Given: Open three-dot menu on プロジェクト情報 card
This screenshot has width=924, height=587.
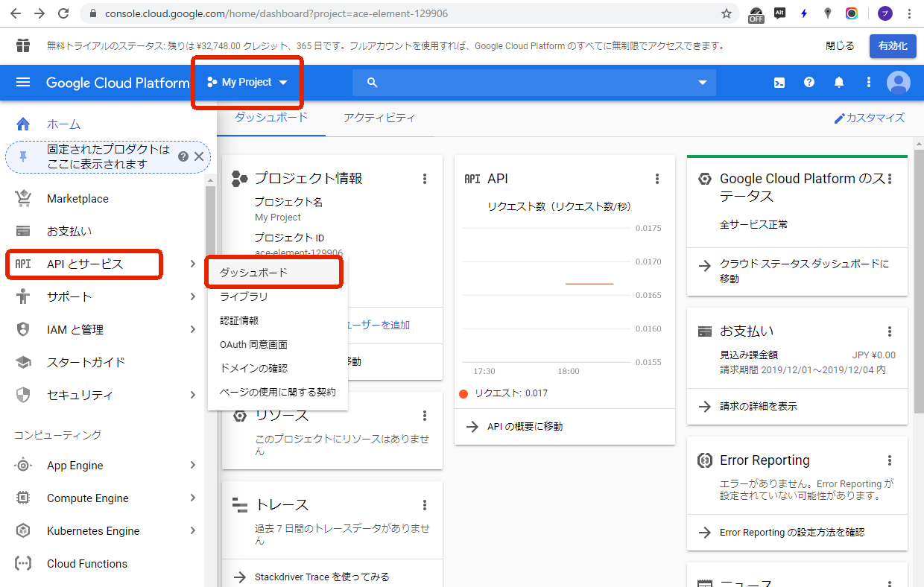Looking at the screenshot, I should click(425, 179).
